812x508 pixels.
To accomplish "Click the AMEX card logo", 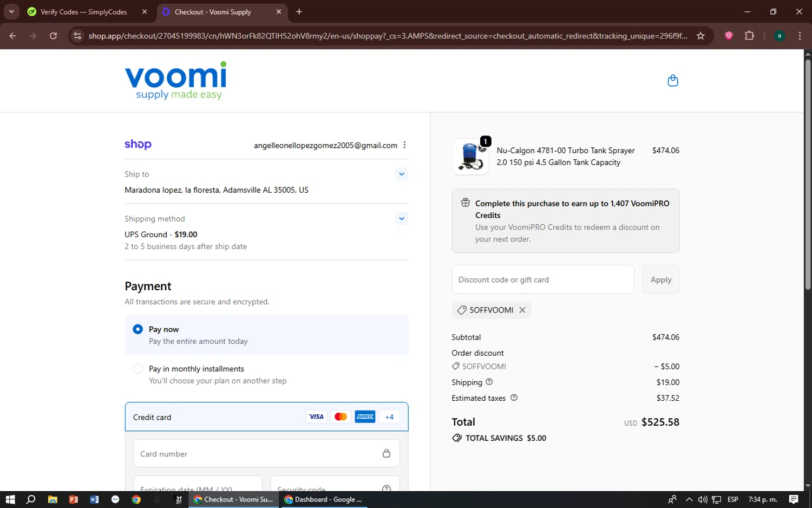I will [365, 416].
